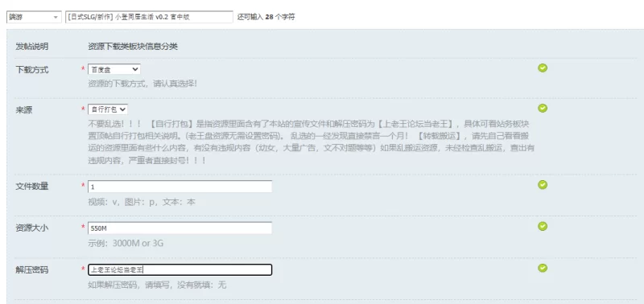Click the 还可输入 28 个字符 counter text
This screenshot has width=644, height=304.
(x=266, y=17)
